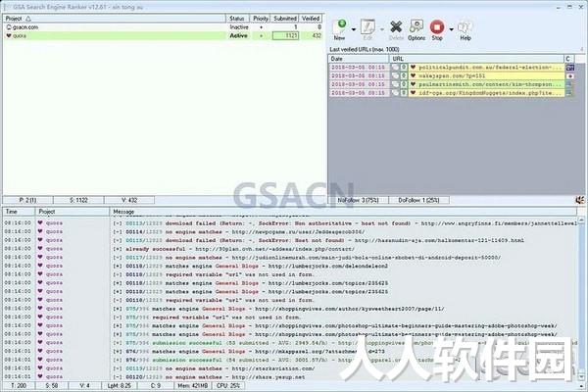This screenshot has width=588, height=392.
Task: Click the 432 verified count of quora
Action: pyautogui.click(x=317, y=35)
